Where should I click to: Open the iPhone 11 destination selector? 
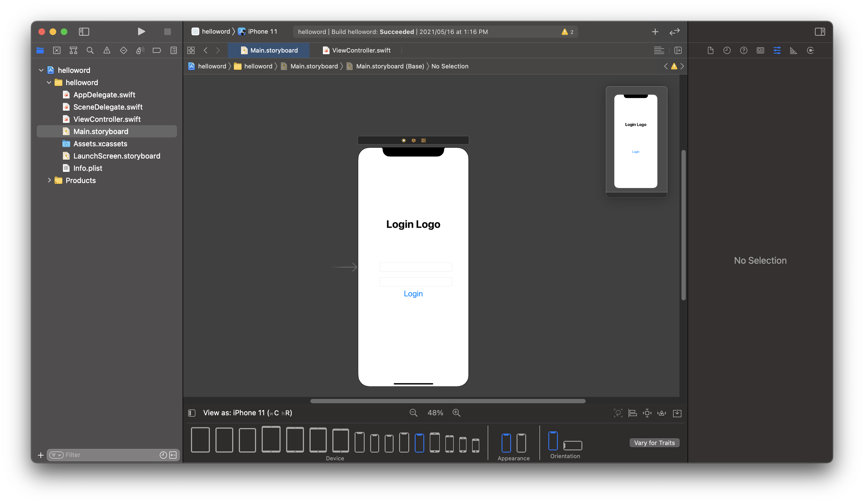pos(262,31)
